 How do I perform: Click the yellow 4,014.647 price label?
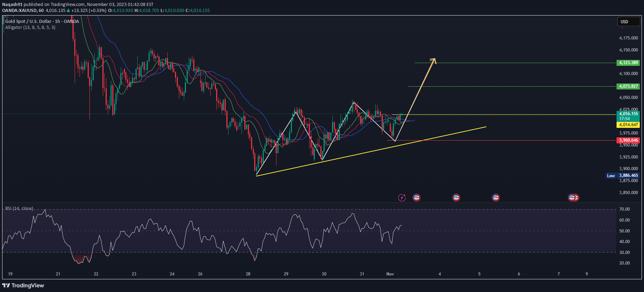(629, 125)
